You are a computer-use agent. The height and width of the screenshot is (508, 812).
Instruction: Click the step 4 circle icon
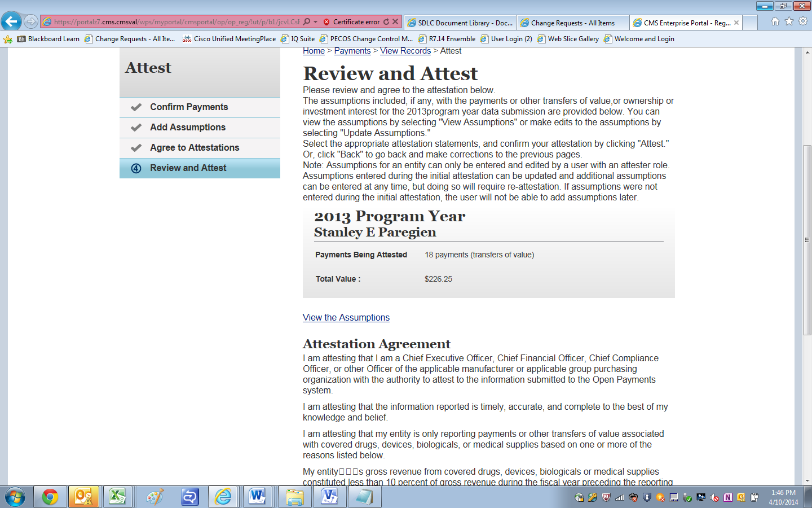point(136,168)
